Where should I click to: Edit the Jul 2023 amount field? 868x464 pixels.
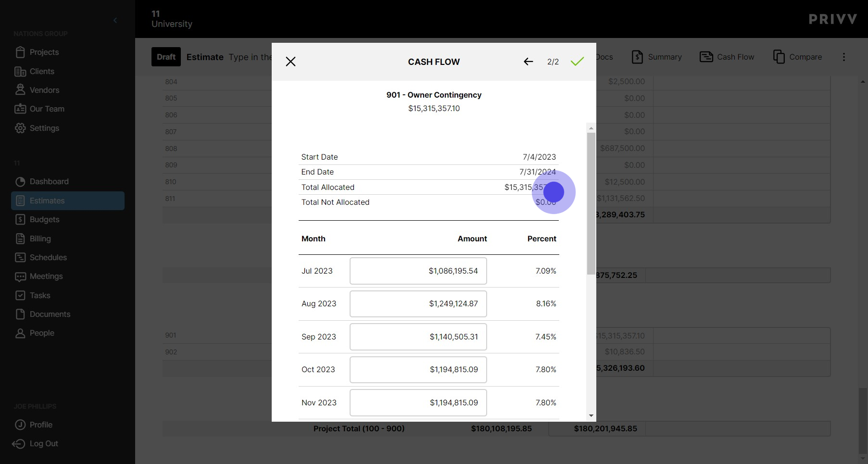(418, 271)
